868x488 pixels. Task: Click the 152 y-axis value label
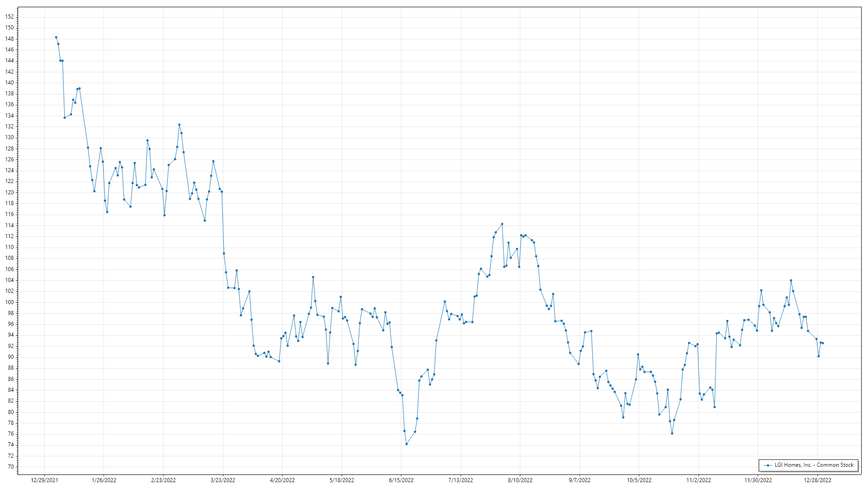point(9,17)
